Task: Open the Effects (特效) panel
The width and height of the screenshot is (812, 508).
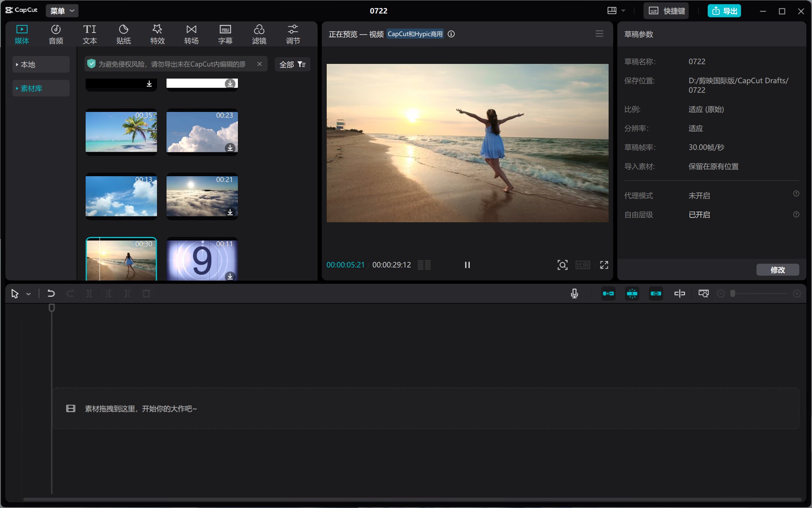Action: [x=157, y=34]
